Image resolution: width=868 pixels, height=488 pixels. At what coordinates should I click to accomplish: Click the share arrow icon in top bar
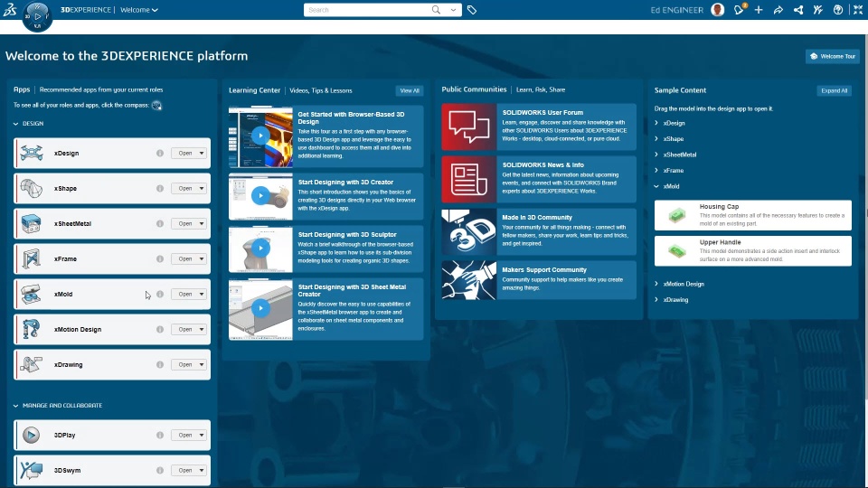click(778, 9)
